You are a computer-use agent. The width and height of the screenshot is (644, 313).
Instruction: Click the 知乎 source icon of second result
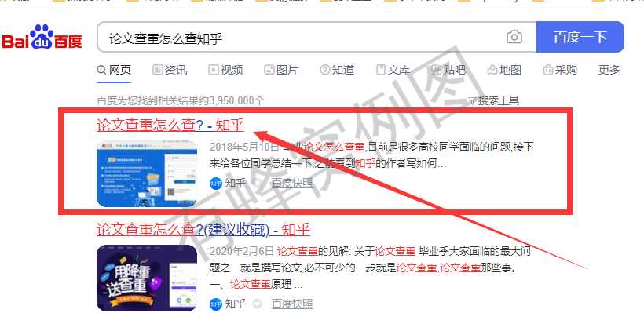coord(216,304)
